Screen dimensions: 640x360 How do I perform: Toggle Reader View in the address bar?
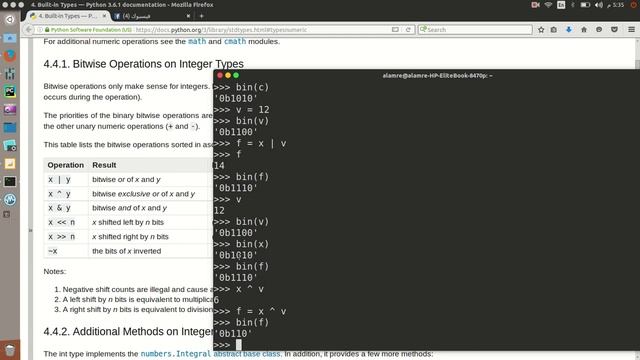[395, 30]
